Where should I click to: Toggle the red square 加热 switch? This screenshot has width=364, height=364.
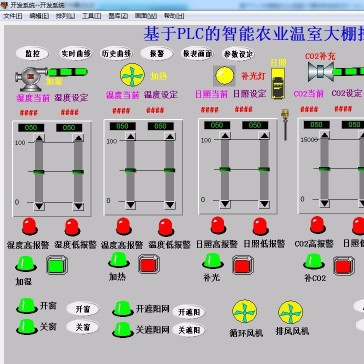[149, 264]
